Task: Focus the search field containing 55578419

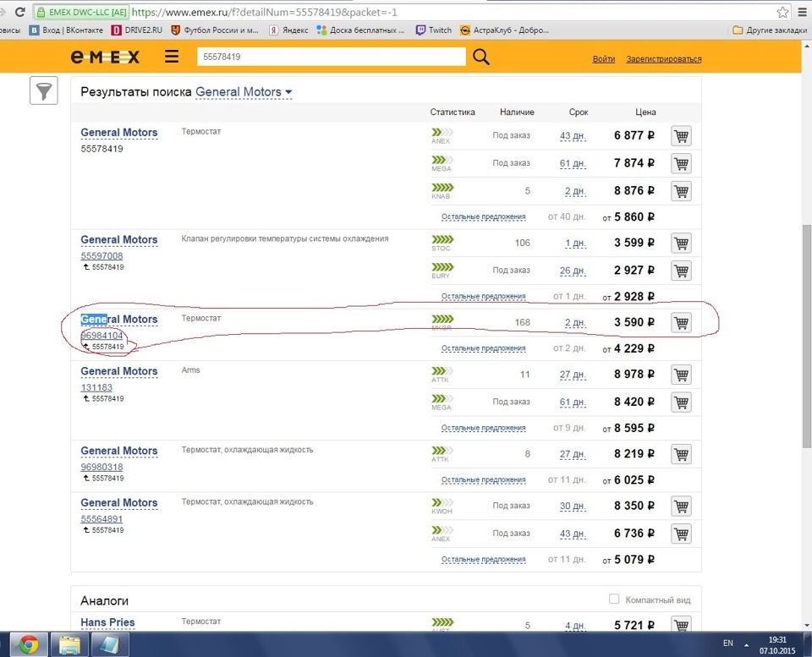Action: 331,57
